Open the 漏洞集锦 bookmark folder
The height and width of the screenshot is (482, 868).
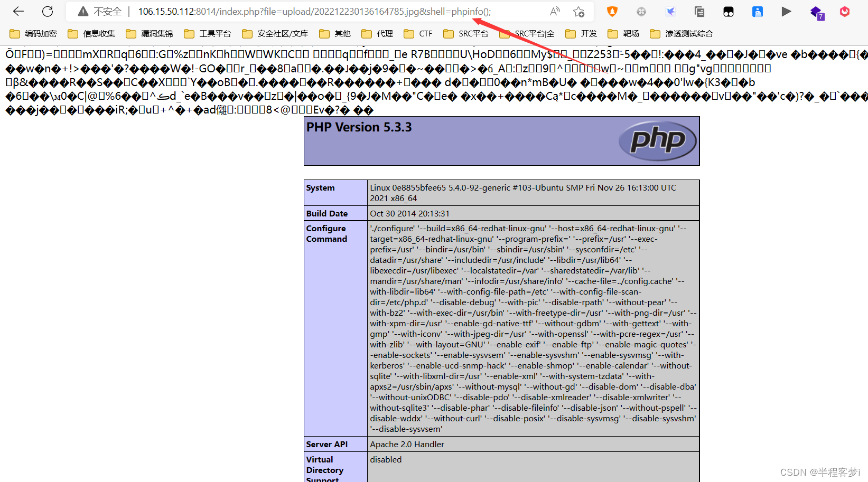[150, 34]
